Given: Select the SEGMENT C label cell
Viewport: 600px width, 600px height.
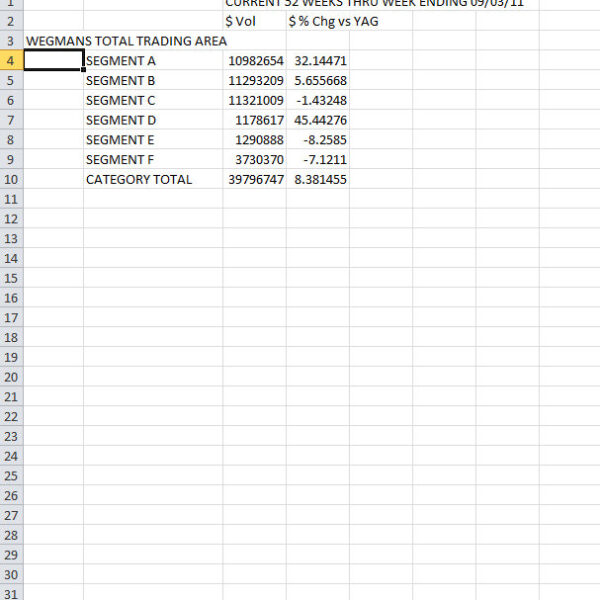Looking at the screenshot, I should tap(153, 100).
